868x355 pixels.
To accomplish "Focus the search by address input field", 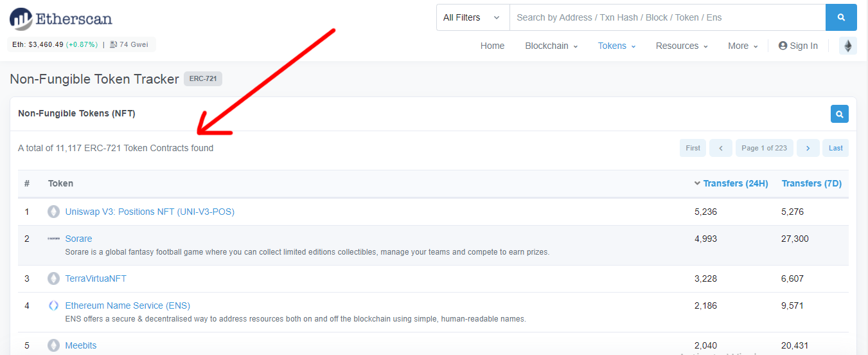I will tap(668, 17).
